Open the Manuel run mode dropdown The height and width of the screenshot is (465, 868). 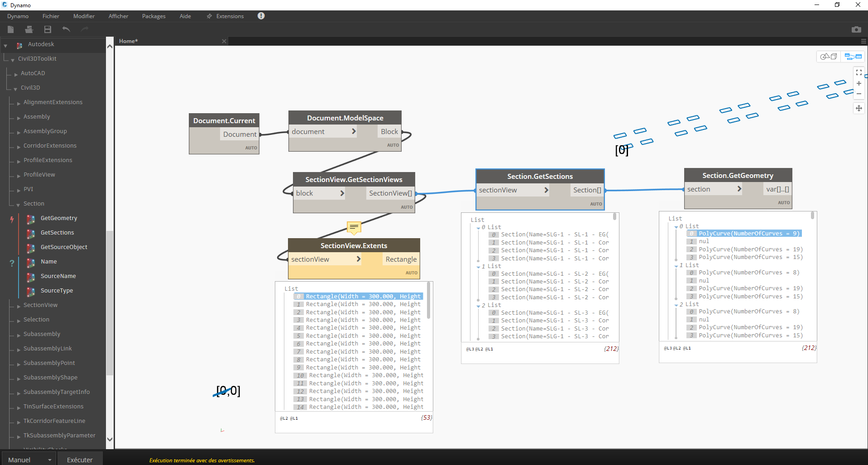(x=29, y=460)
